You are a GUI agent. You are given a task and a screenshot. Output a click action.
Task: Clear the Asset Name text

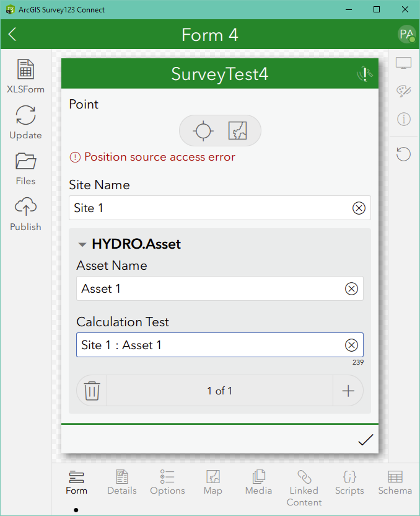click(351, 289)
